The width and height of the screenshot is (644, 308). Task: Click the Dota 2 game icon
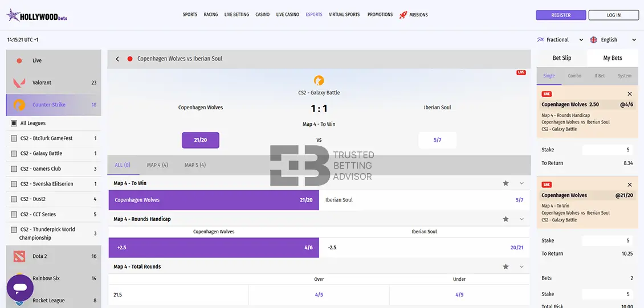(x=19, y=256)
